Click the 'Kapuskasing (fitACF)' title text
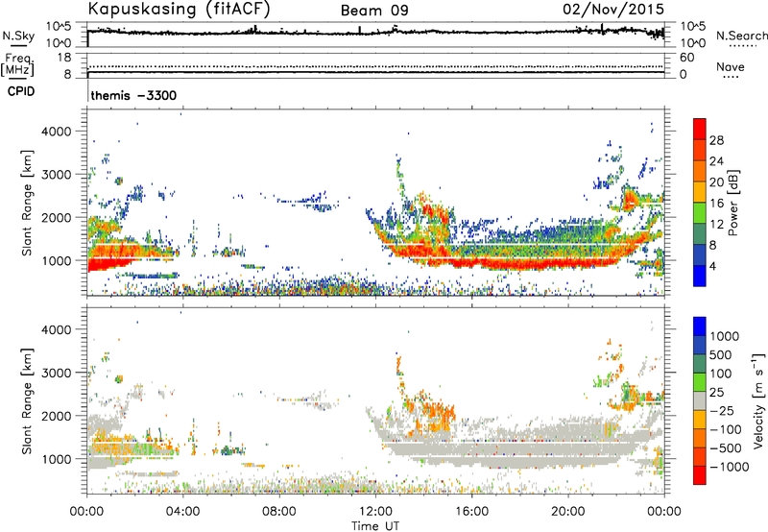This screenshot has height=532, width=768. coord(179,9)
